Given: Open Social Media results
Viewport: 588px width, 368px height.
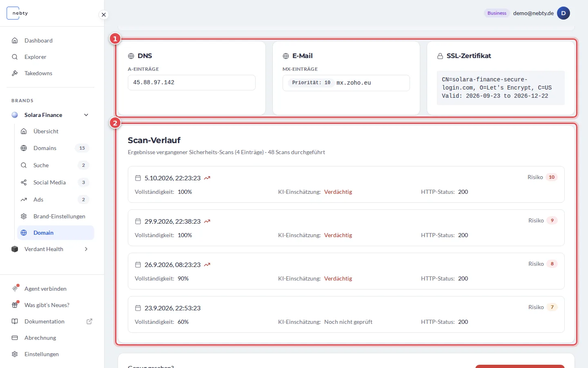Looking at the screenshot, I should click(x=56, y=182).
